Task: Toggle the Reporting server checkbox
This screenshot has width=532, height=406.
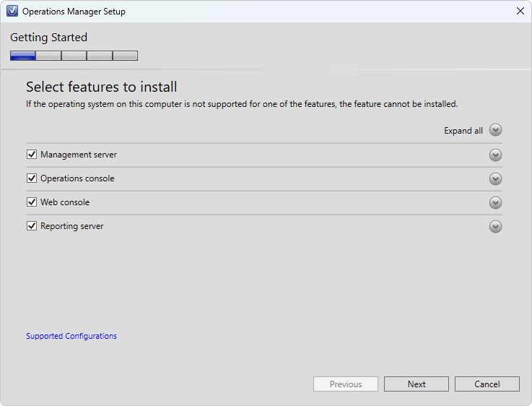Action: [32, 225]
